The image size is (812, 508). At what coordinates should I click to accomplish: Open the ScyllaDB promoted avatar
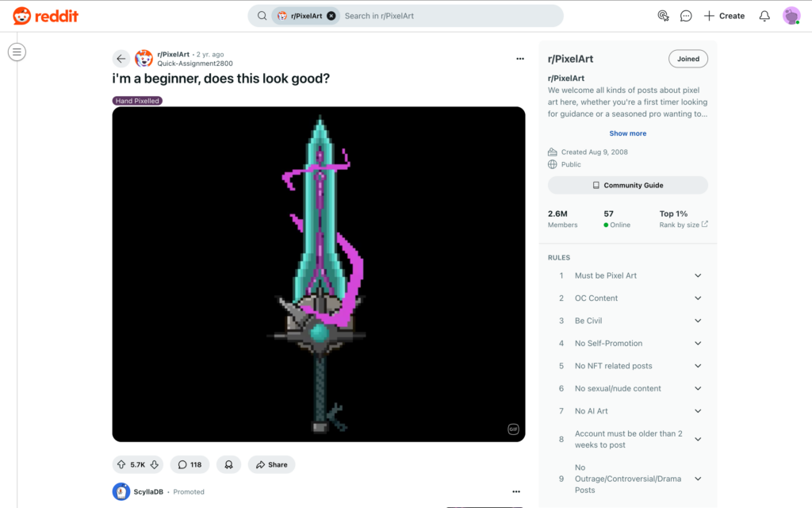tap(121, 491)
